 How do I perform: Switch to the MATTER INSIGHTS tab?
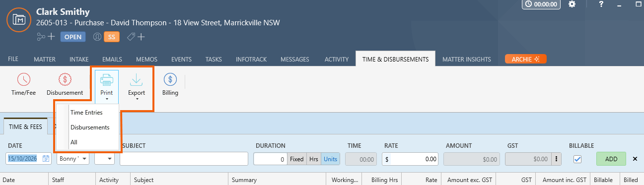point(467,60)
